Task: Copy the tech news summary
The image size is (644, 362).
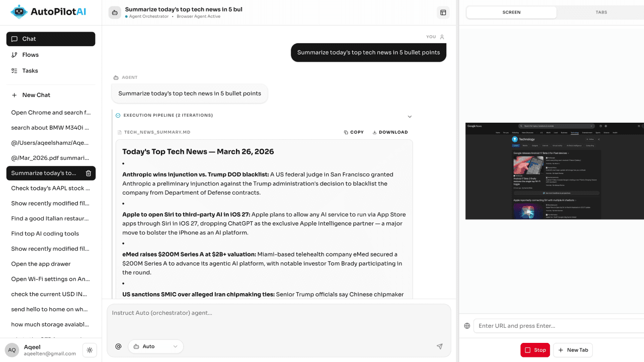Action: (354, 132)
